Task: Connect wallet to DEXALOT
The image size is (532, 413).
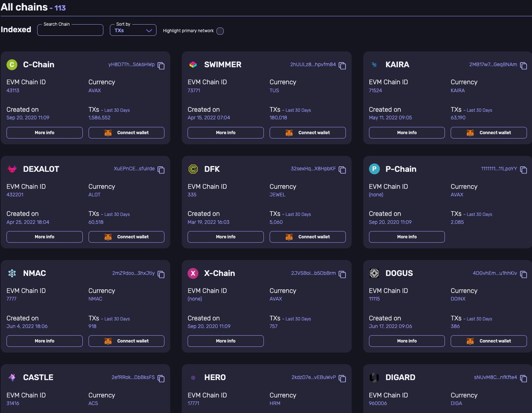Action: click(126, 237)
